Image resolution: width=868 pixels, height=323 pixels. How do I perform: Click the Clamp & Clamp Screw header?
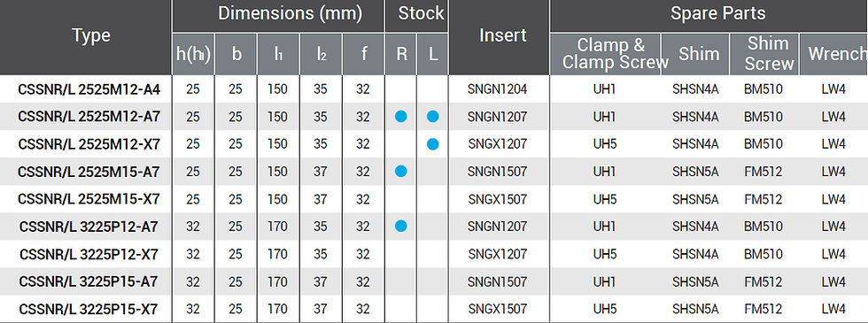[x=605, y=54]
